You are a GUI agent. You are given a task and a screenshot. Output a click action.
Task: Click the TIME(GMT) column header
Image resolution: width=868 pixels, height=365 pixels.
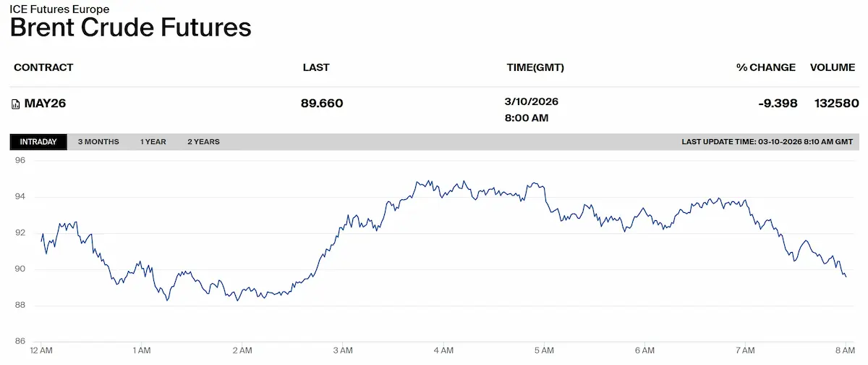click(x=535, y=67)
